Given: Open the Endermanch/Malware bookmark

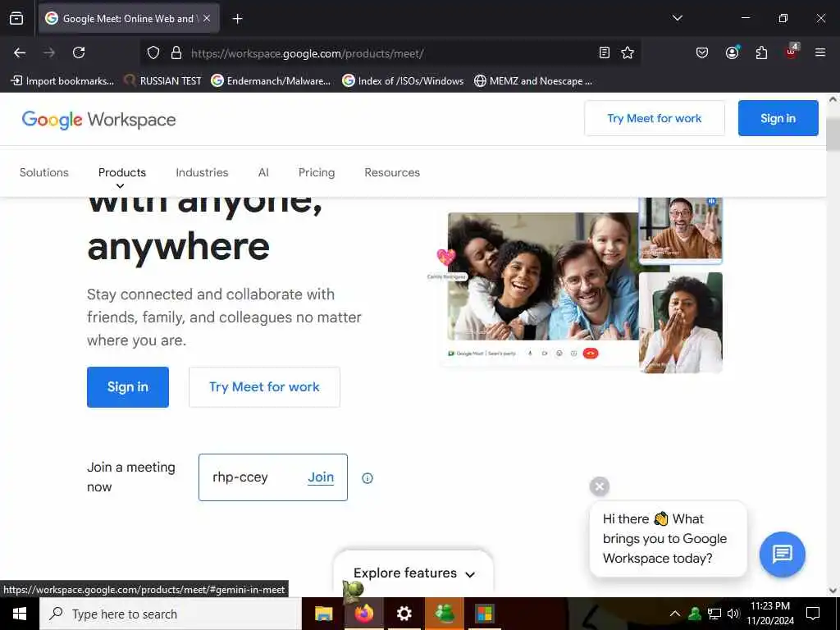Looking at the screenshot, I should click(x=271, y=81).
